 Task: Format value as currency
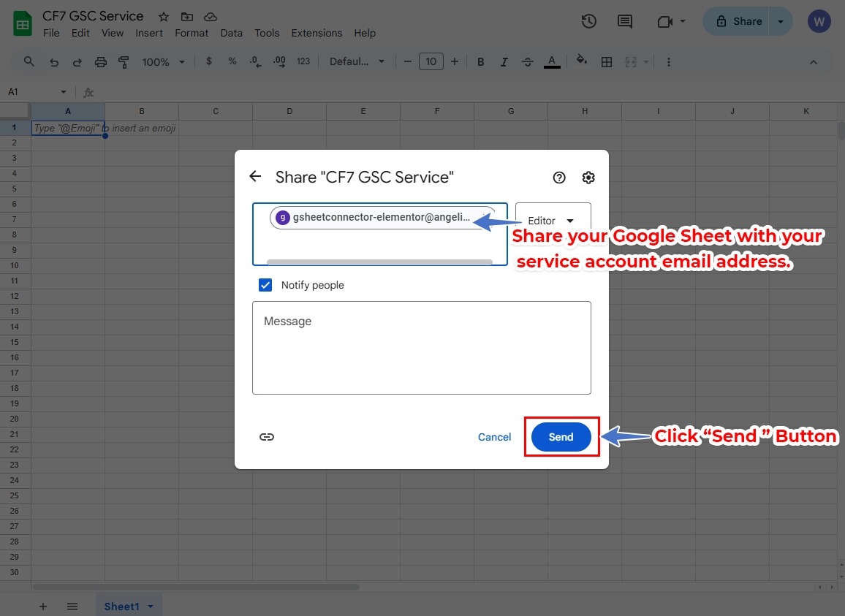pyautogui.click(x=209, y=61)
